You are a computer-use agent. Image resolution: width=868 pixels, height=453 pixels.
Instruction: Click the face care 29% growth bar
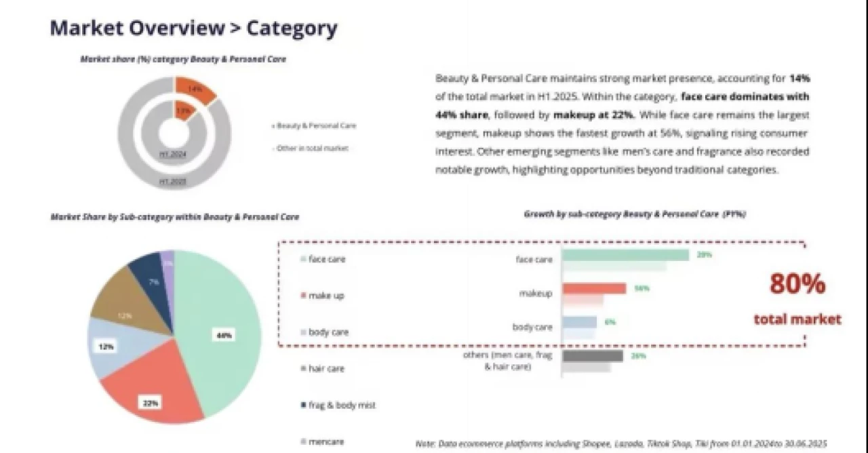coord(625,255)
